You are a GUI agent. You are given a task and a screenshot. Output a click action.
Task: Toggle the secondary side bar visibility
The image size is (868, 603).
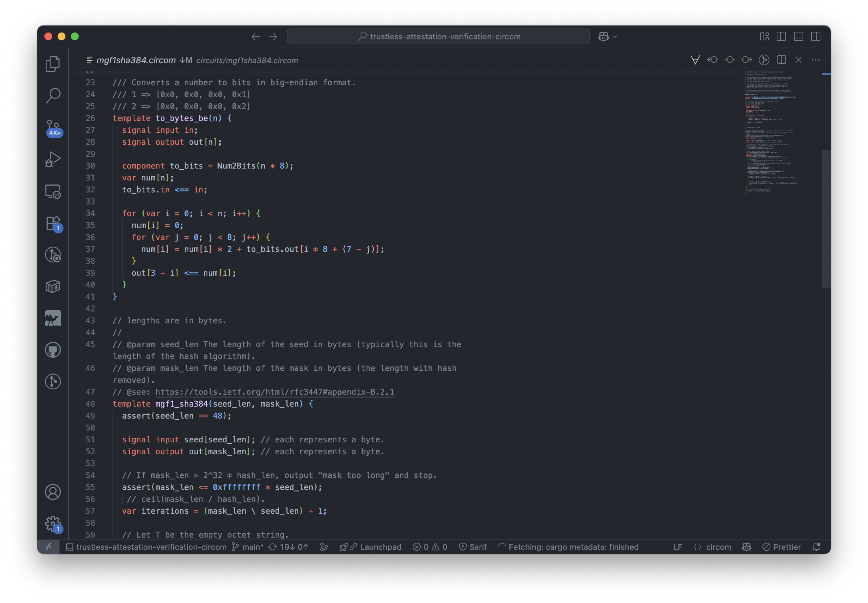(x=815, y=37)
